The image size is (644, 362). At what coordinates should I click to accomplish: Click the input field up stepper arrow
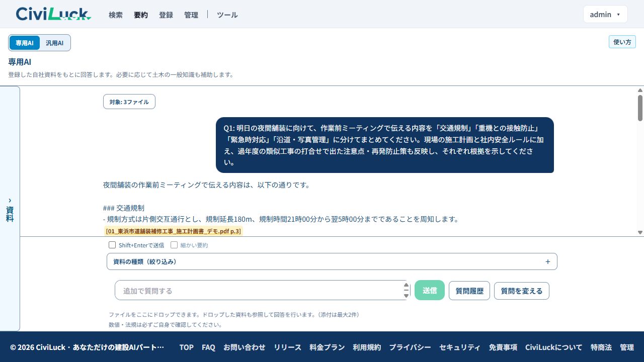pyautogui.click(x=407, y=286)
